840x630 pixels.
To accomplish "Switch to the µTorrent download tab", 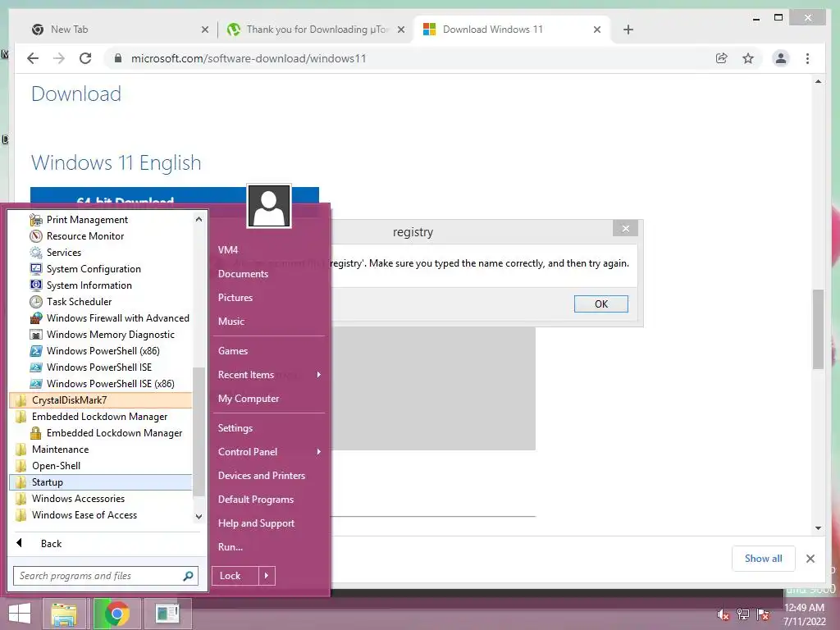I will (x=316, y=30).
